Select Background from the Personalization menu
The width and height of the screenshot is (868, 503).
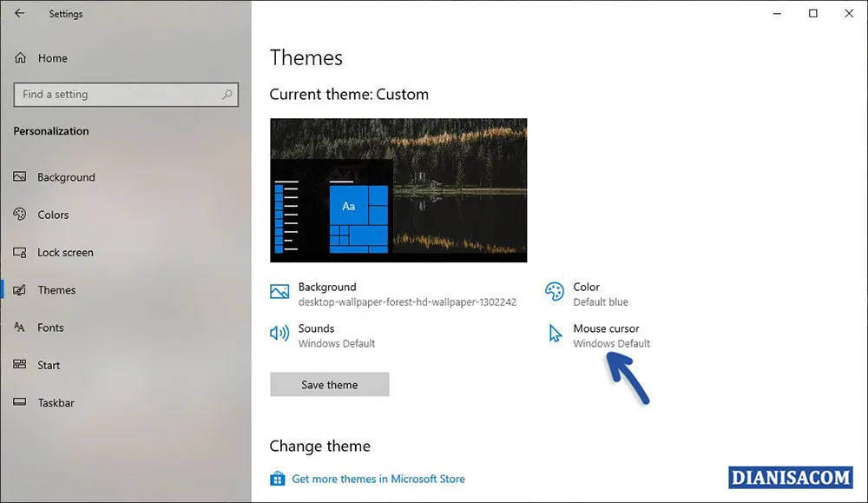tap(66, 177)
